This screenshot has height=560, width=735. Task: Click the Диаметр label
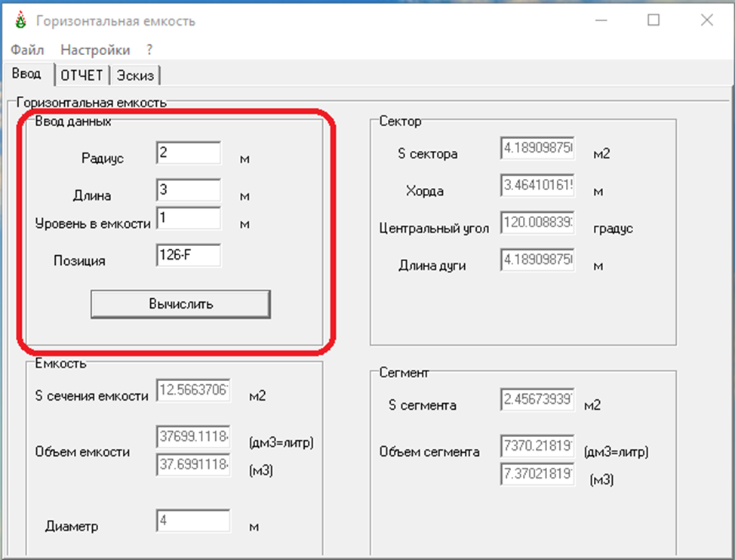tap(72, 527)
